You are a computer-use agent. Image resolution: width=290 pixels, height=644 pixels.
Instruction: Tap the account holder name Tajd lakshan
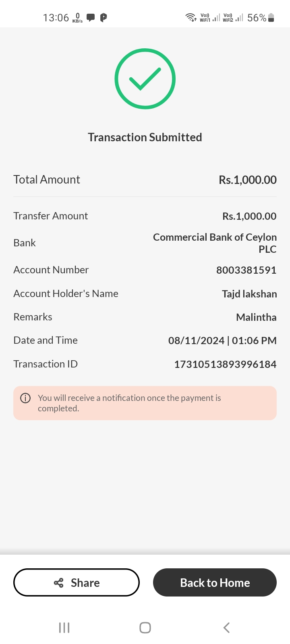[x=249, y=294]
